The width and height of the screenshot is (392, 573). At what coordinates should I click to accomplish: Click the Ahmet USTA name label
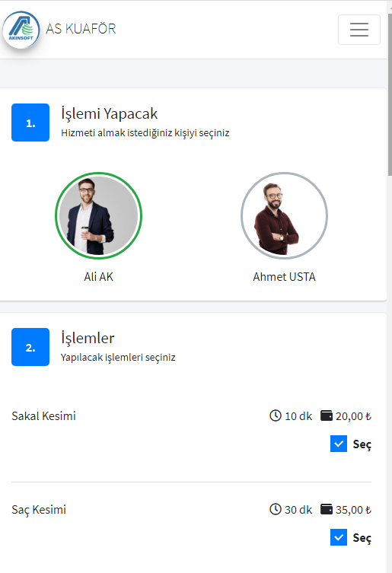point(284,277)
